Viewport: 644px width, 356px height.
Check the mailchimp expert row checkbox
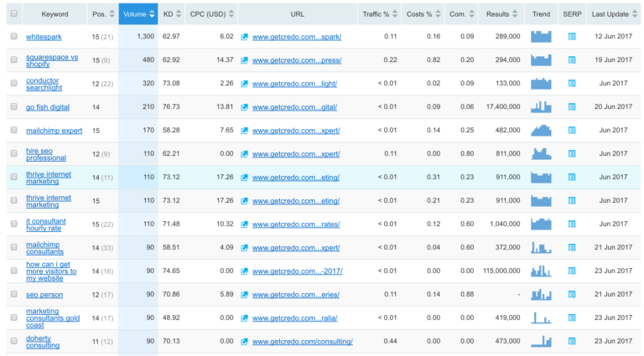14,130
